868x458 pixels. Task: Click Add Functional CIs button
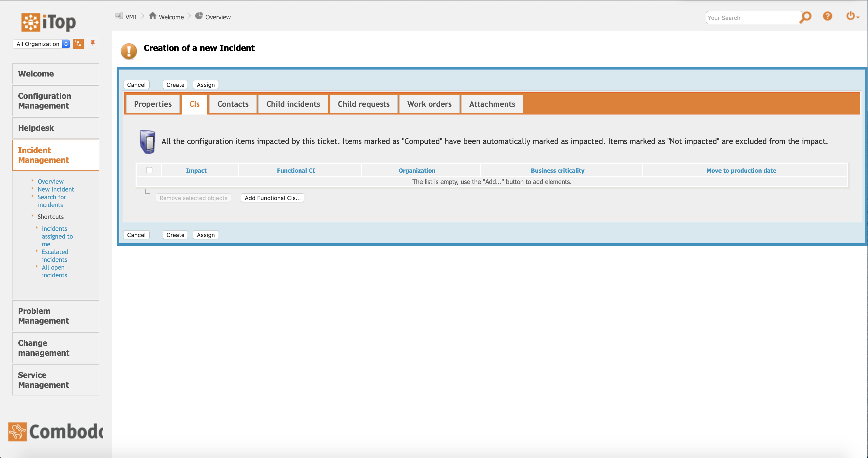(273, 198)
